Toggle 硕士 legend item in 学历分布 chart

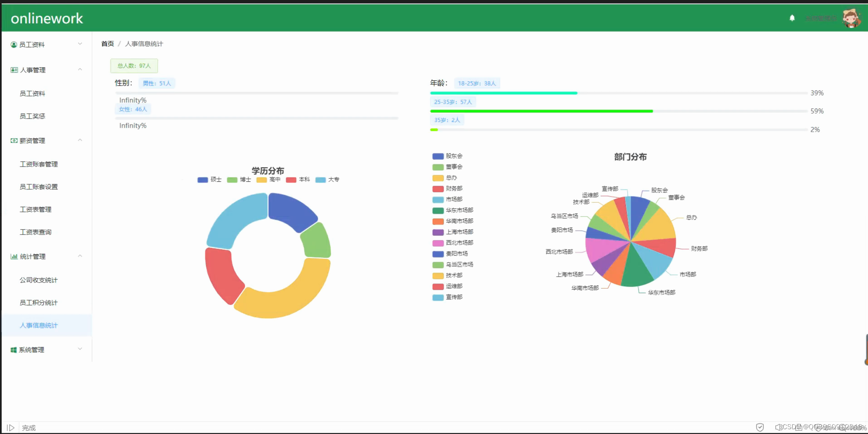(x=210, y=180)
